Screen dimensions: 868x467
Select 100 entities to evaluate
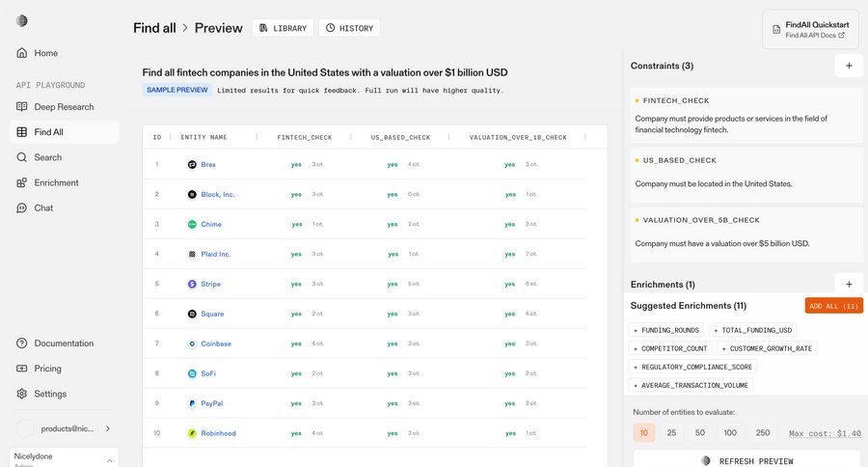tap(730, 433)
